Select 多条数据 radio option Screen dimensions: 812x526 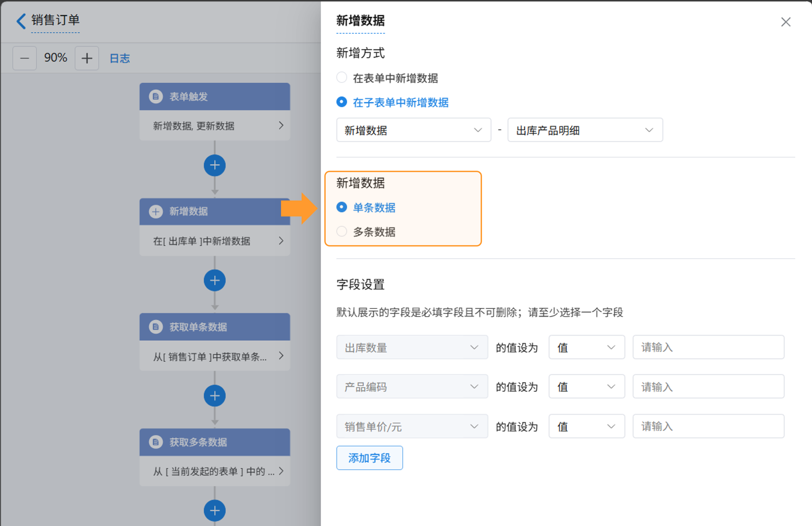point(342,232)
